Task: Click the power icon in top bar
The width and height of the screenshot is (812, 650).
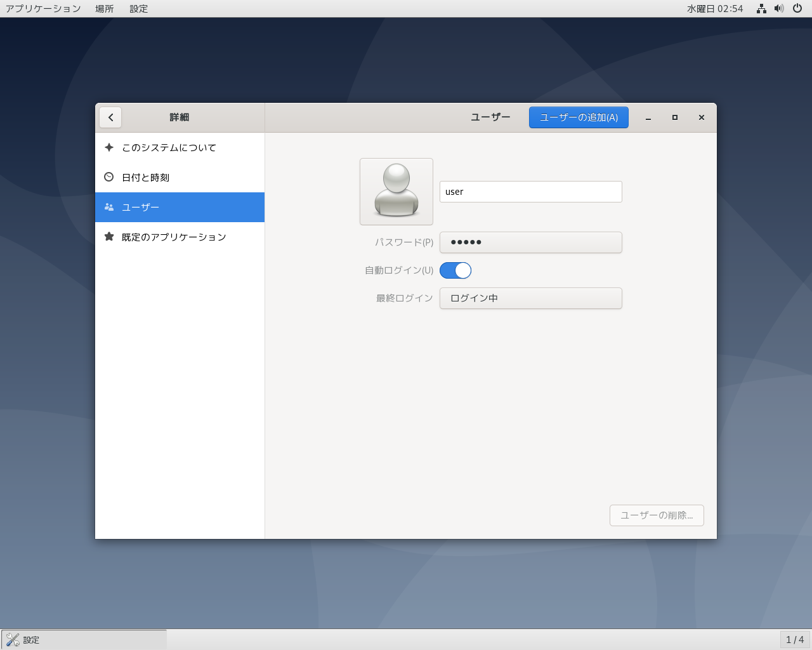Action: (797, 9)
